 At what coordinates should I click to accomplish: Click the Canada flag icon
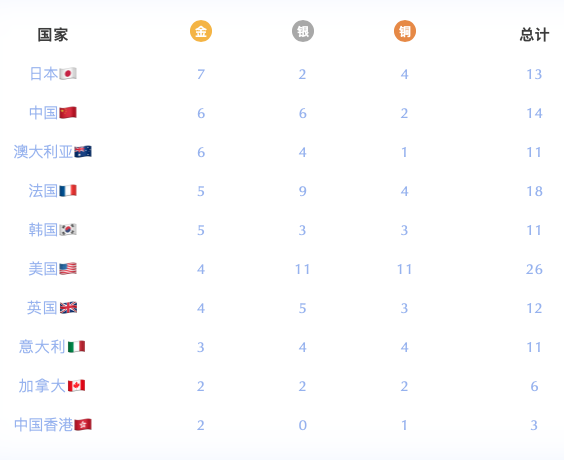tap(77, 386)
